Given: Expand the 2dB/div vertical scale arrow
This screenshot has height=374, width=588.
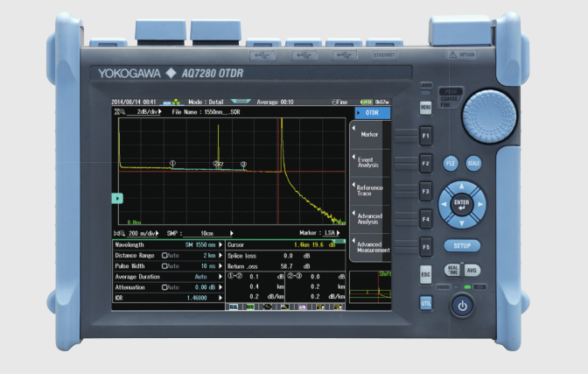Looking at the screenshot, I should point(160,111).
